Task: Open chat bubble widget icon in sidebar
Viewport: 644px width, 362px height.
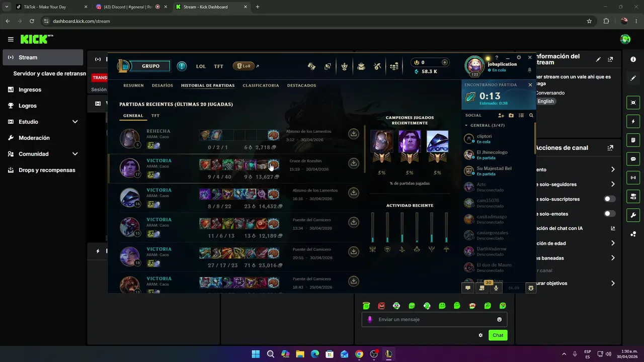Action: coord(633,159)
